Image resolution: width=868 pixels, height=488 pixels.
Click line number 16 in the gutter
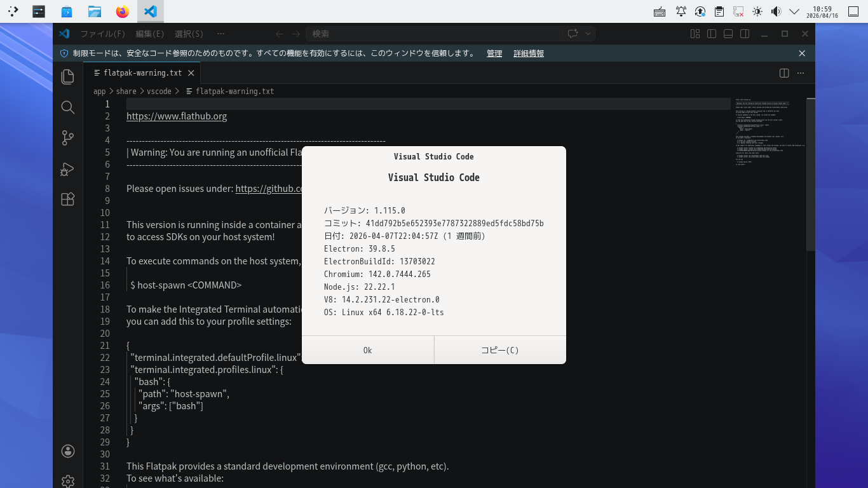tap(105, 285)
